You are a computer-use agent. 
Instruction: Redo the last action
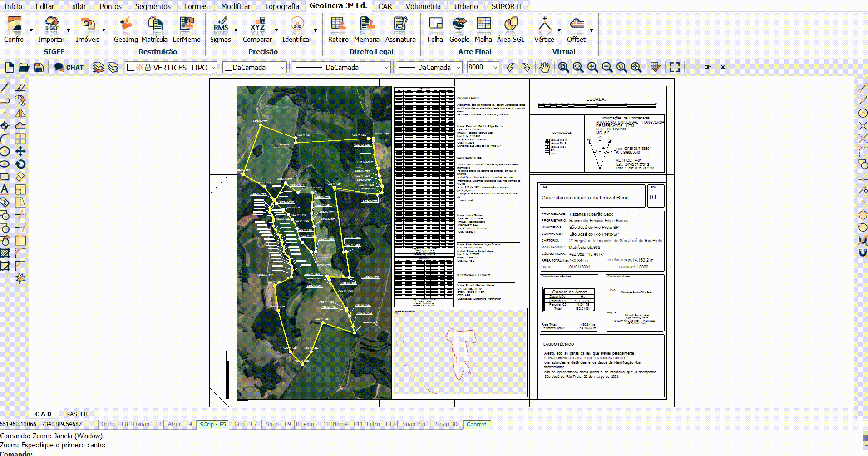tap(526, 67)
